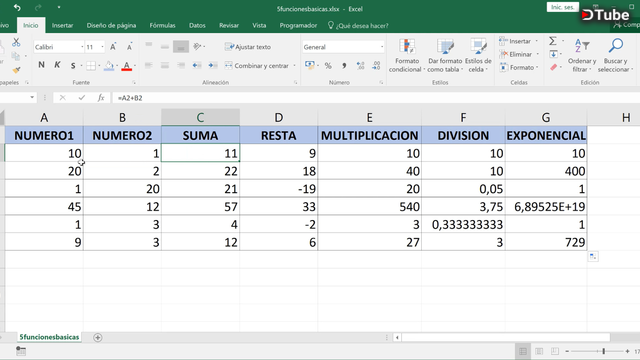Click the Undo arrow in title bar

(17, 8)
